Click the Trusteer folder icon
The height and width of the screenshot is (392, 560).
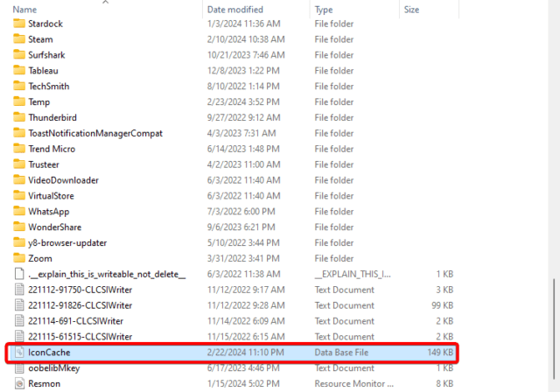[19, 164]
